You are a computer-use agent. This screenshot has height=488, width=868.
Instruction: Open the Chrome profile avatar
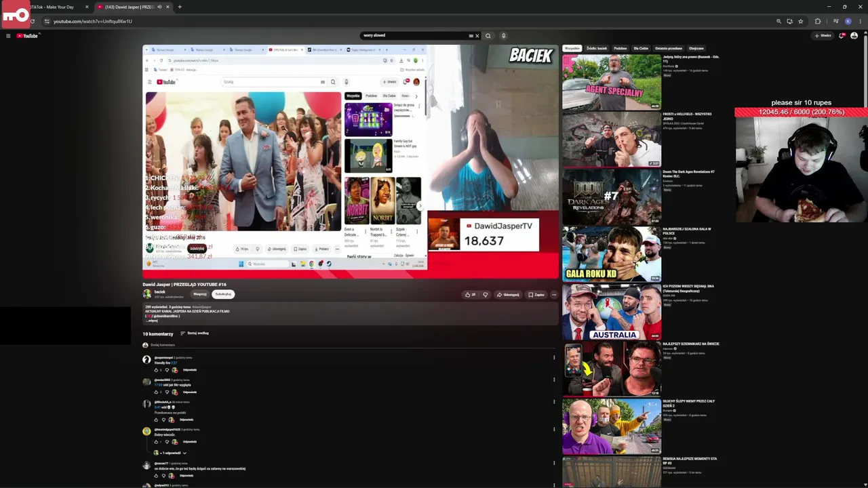[848, 21]
